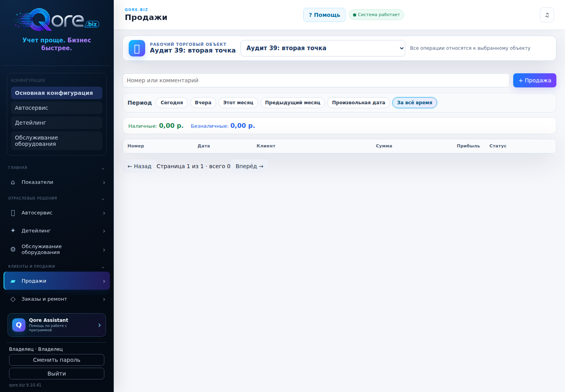Viewport: 565px width, 392px height.
Task: Select За всё время period
Action: 415,103
